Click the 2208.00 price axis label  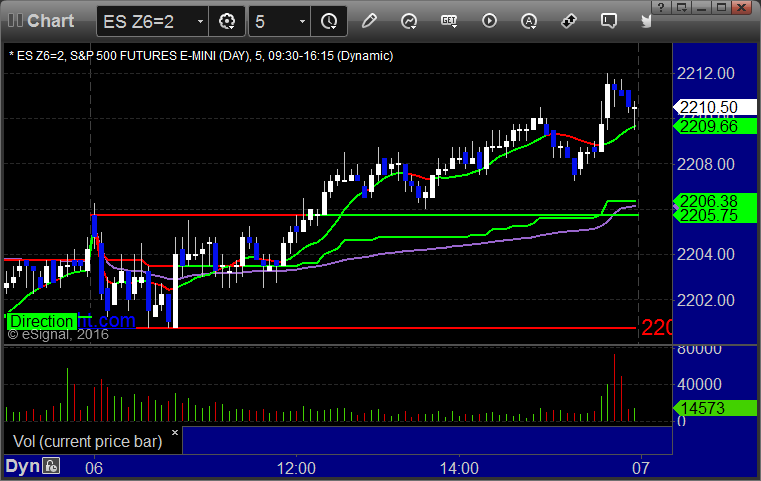point(706,165)
